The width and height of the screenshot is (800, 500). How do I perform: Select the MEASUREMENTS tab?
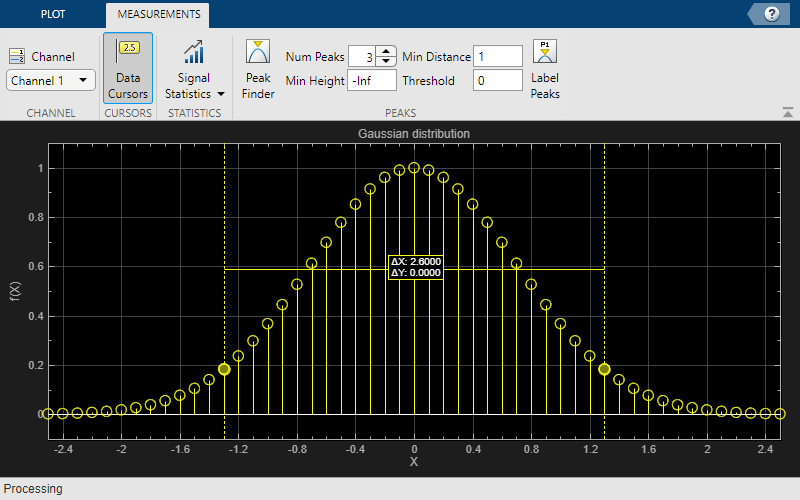(x=159, y=14)
